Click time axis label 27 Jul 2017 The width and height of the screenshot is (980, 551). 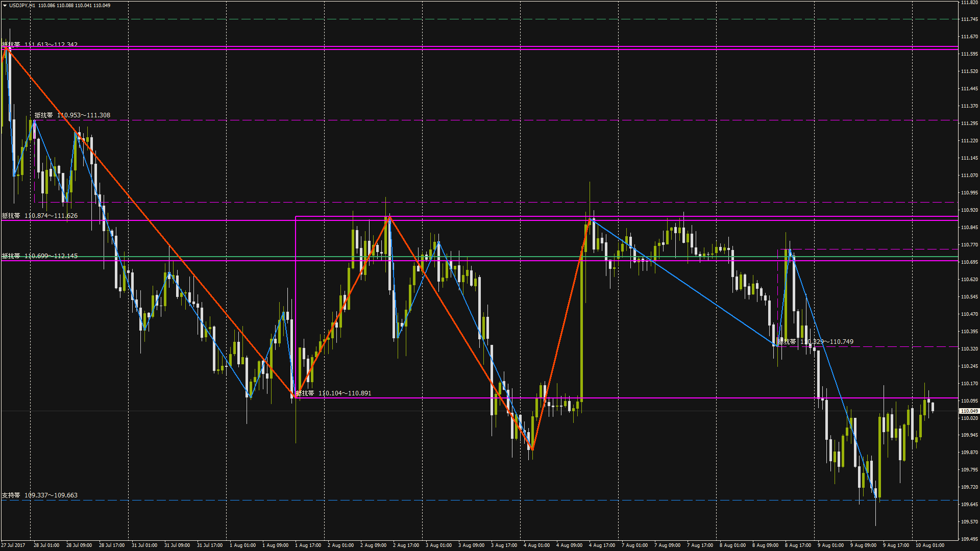13,545
